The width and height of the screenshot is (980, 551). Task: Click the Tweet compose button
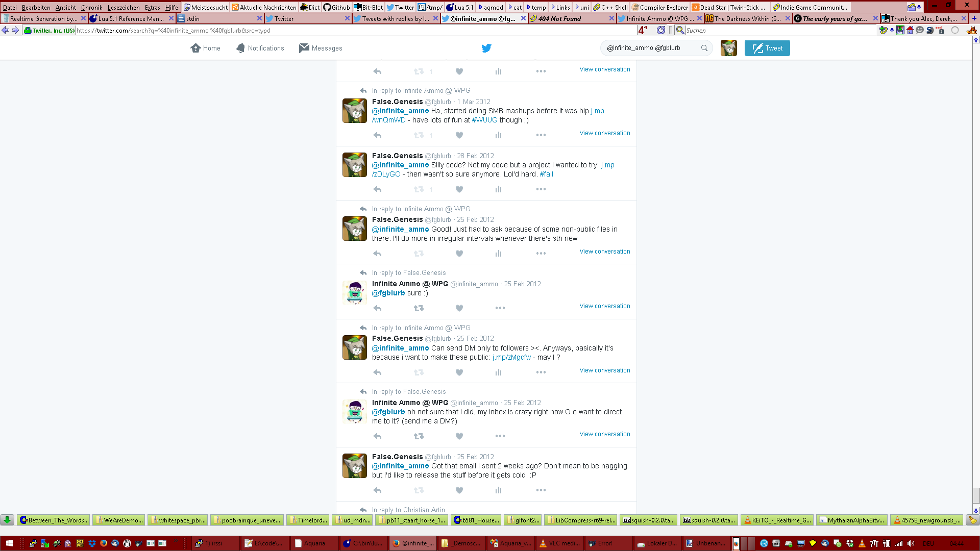click(x=767, y=48)
